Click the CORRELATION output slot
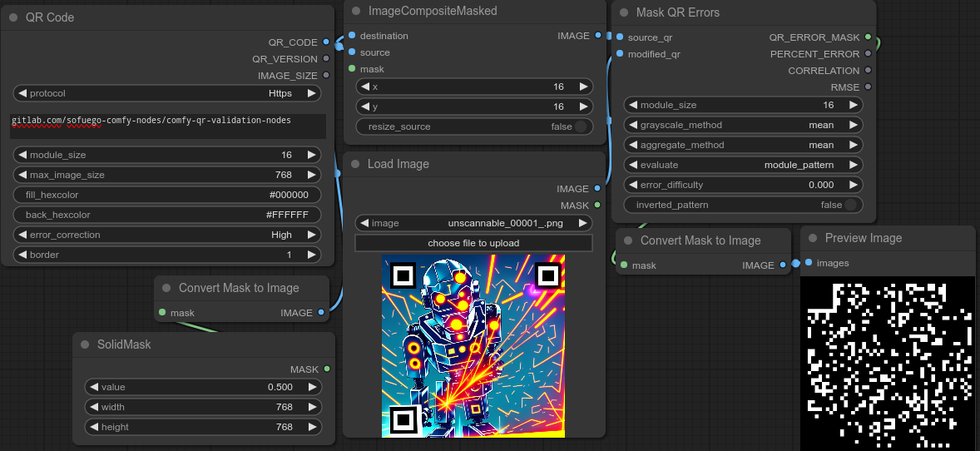Screen dimensions: 980x451 click(x=868, y=71)
